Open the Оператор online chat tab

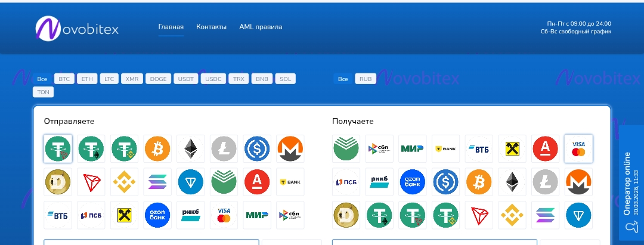[x=631, y=183]
